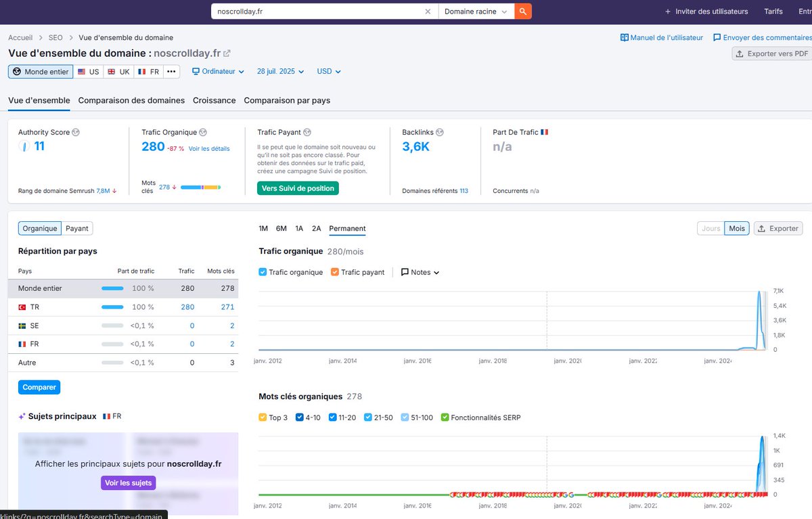Open external link icon next to noscrollday.fr
The height and width of the screenshot is (519, 812).
coord(227,53)
